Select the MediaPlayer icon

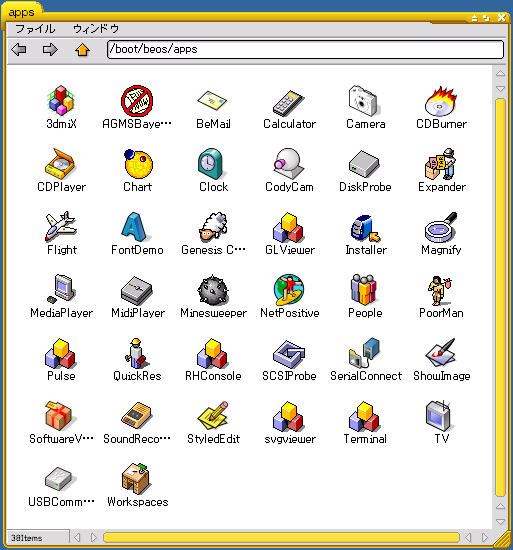click(61, 289)
